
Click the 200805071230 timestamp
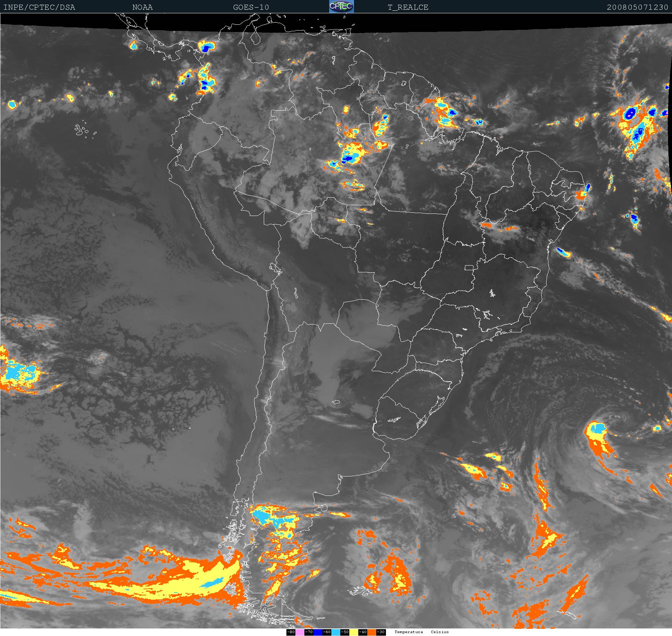[638, 7]
